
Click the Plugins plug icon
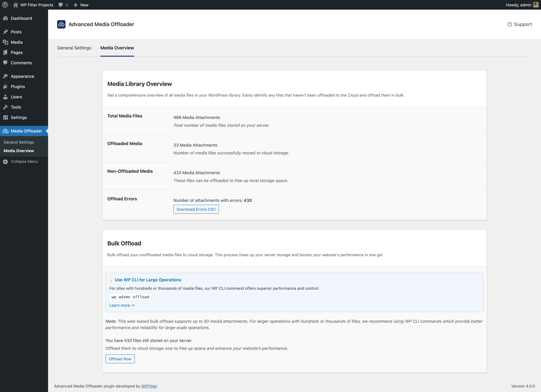pos(6,87)
